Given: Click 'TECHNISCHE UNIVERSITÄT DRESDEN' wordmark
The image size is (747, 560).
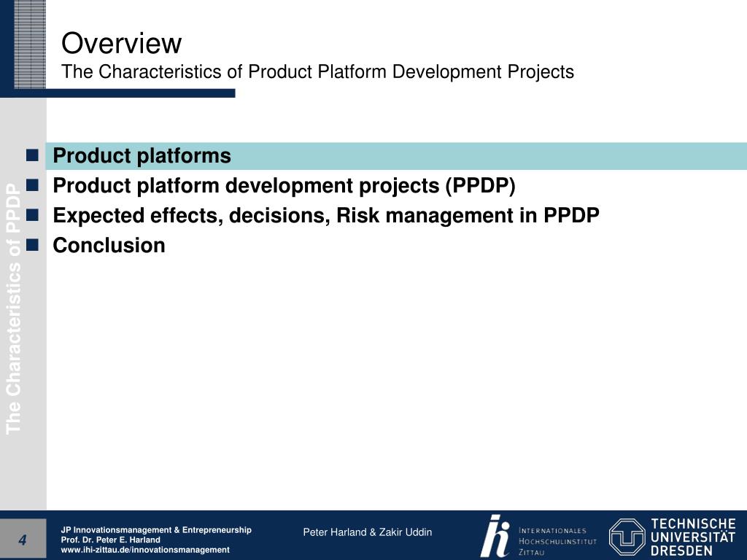Looking at the screenshot, I should (693, 537).
